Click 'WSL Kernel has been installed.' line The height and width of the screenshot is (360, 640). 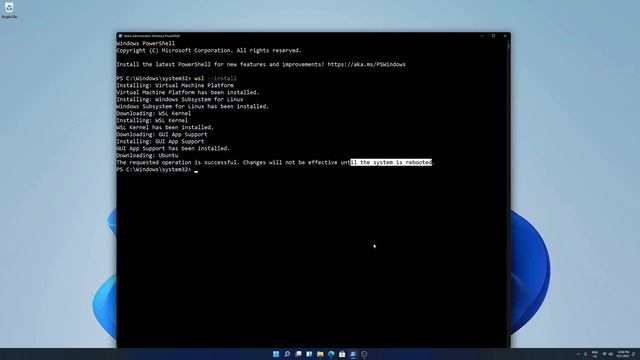click(x=165, y=127)
